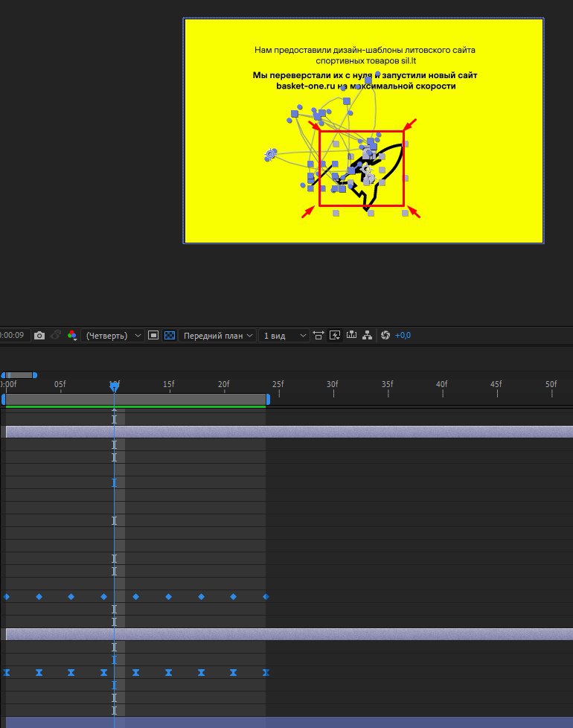Toggle pixel aspect ratio correction icon
Screen dimensions: 573x728
pyautogui.click(x=318, y=335)
